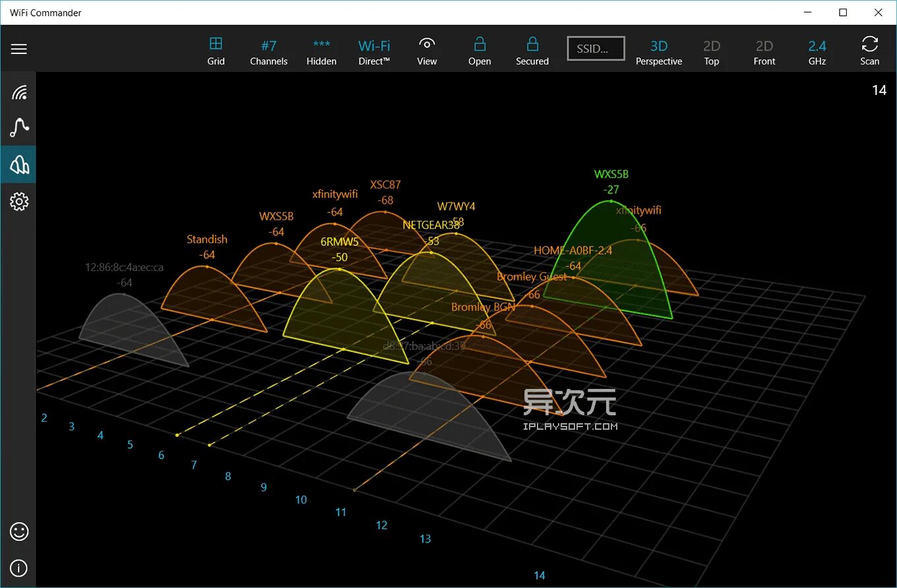Click the SSID filter field
Screen dimensions: 897x588
coord(596,49)
